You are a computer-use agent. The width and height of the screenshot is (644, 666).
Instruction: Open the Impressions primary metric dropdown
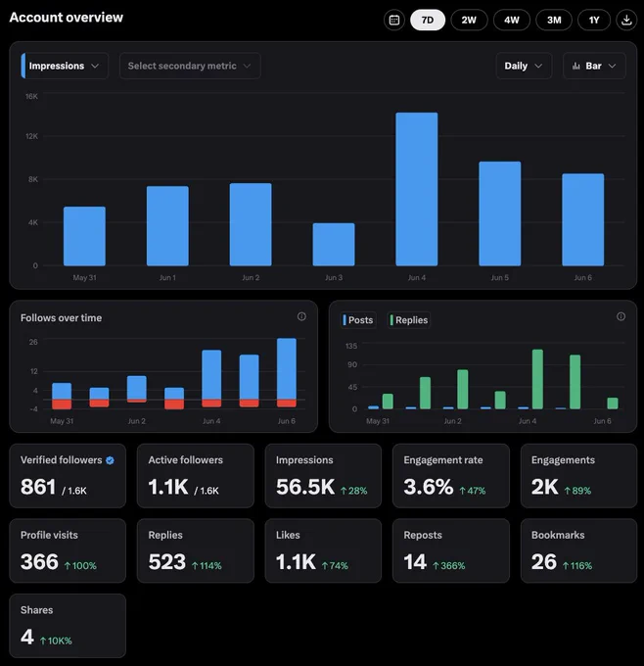65,66
